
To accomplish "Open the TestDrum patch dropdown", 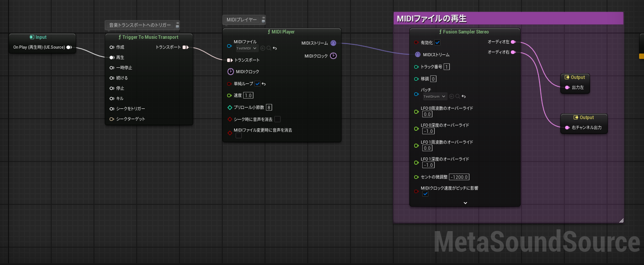I will pos(436,96).
